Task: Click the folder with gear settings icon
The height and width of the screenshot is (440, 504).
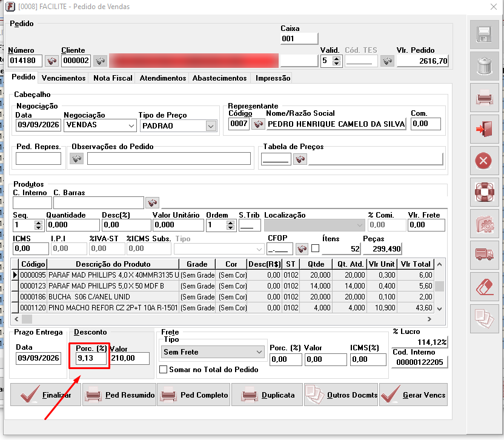Action: [485, 224]
